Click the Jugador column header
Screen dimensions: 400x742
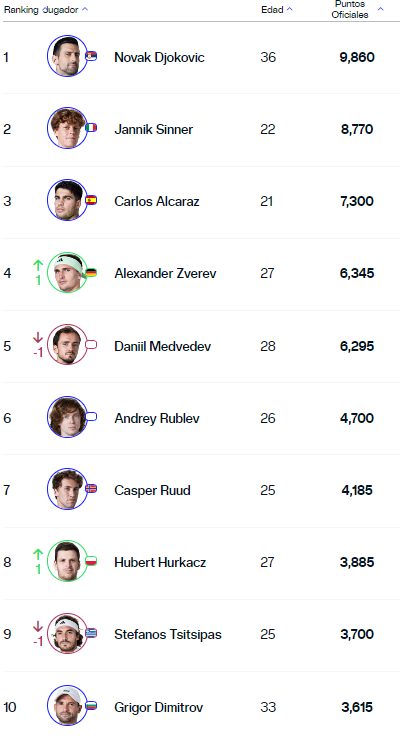tap(60, 9)
